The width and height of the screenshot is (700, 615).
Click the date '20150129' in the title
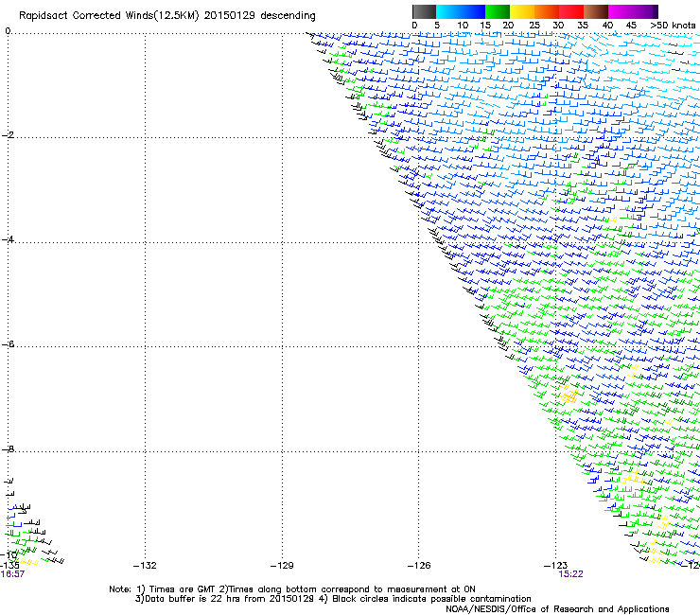(230, 16)
